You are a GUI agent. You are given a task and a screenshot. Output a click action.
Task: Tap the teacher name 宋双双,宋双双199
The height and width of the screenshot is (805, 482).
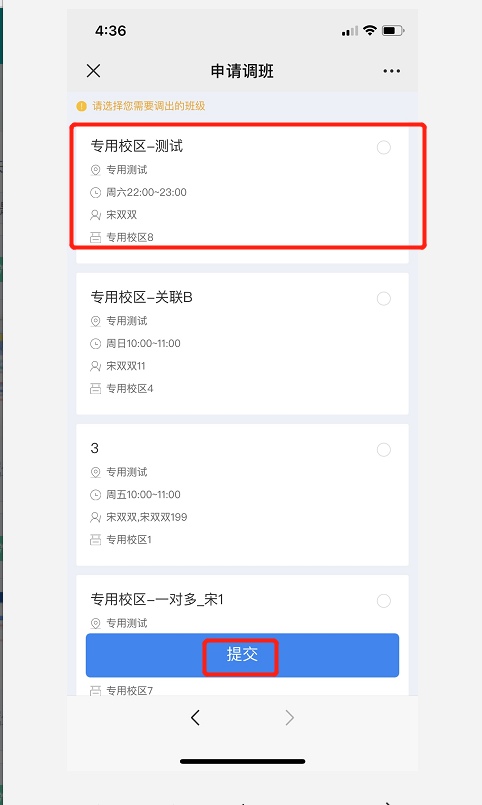tap(147, 517)
